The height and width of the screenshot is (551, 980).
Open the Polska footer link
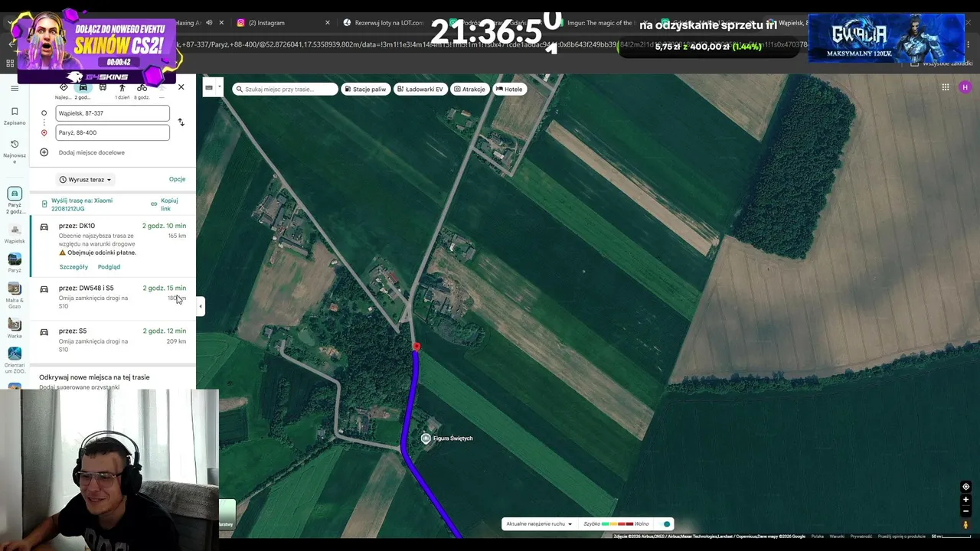pyautogui.click(x=818, y=536)
